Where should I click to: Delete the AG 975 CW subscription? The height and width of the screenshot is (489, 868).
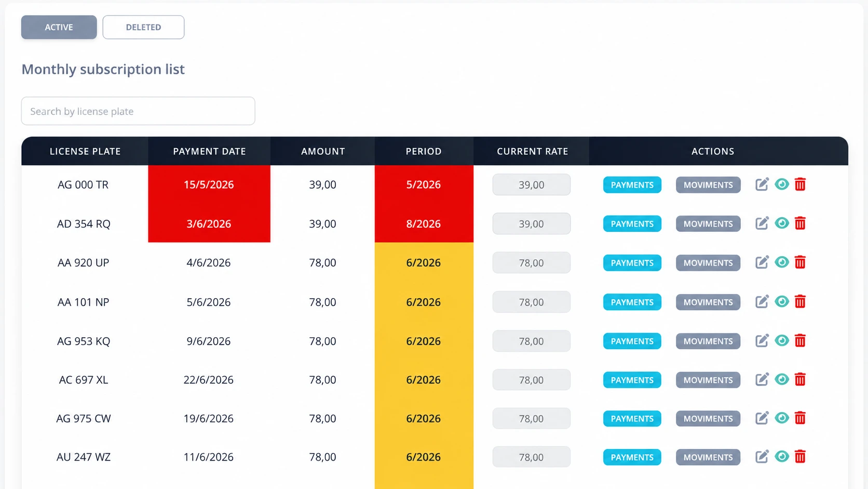800,418
